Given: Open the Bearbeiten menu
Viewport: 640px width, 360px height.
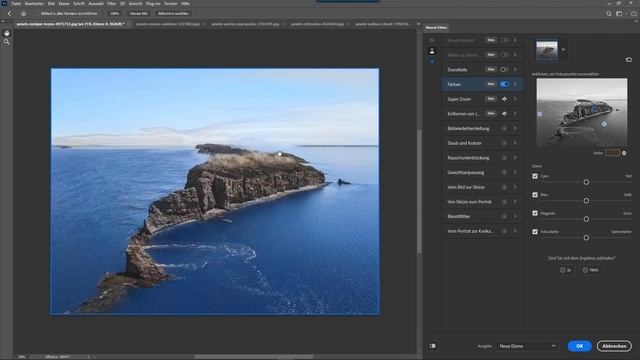Looking at the screenshot, I should 34,3.
